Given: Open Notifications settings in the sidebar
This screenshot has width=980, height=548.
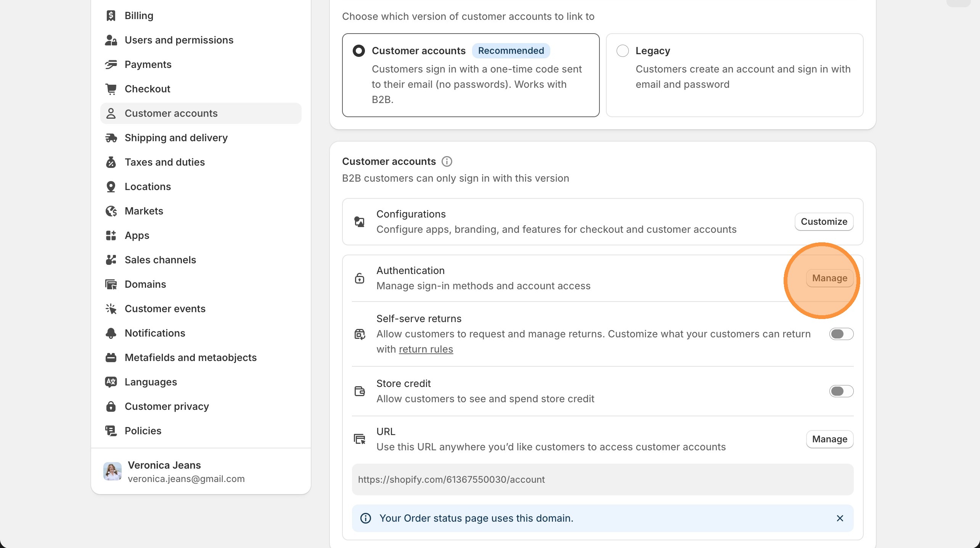Looking at the screenshot, I should (x=155, y=333).
